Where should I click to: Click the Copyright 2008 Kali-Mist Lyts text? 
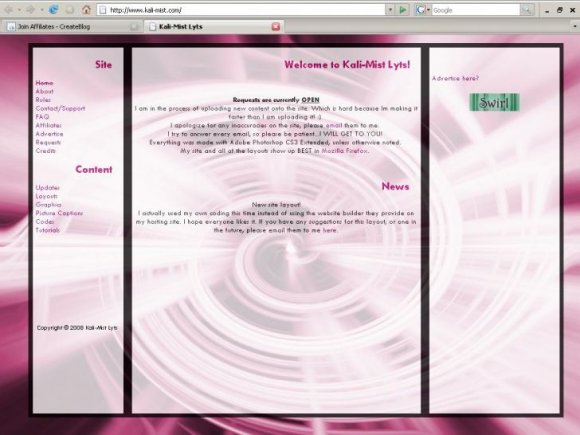click(77, 328)
